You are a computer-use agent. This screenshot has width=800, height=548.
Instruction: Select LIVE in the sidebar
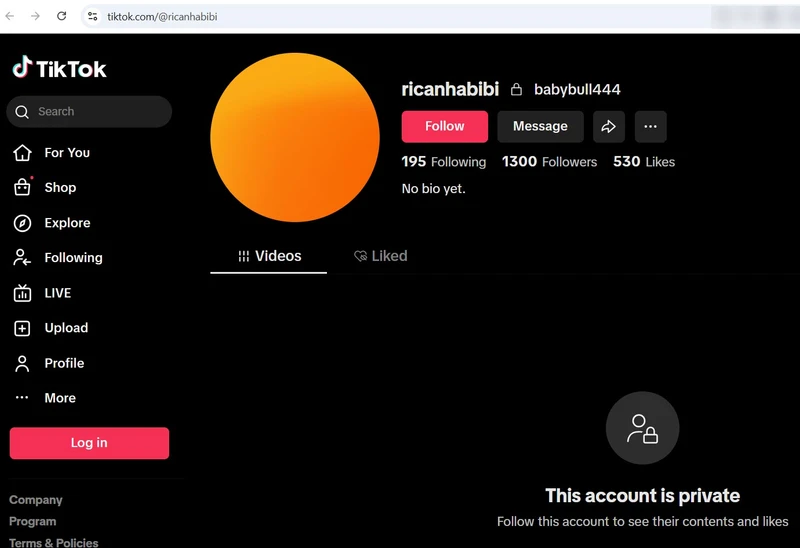(58, 293)
